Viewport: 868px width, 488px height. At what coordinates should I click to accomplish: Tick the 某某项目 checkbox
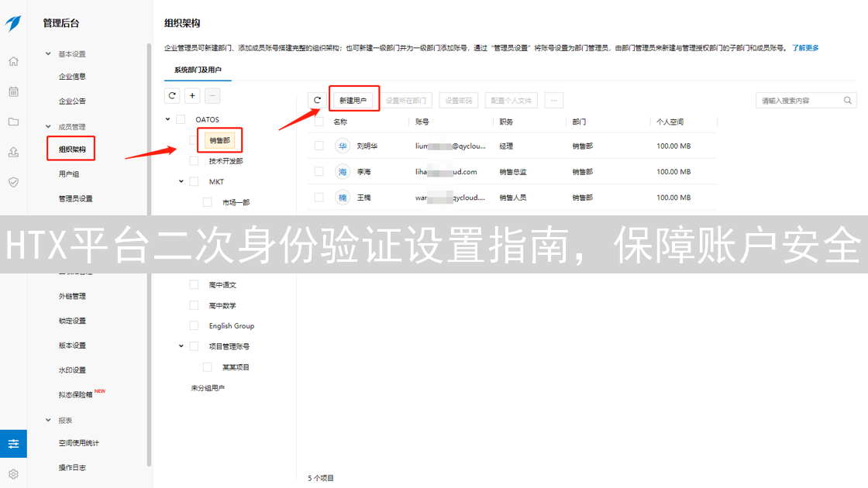coord(208,367)
